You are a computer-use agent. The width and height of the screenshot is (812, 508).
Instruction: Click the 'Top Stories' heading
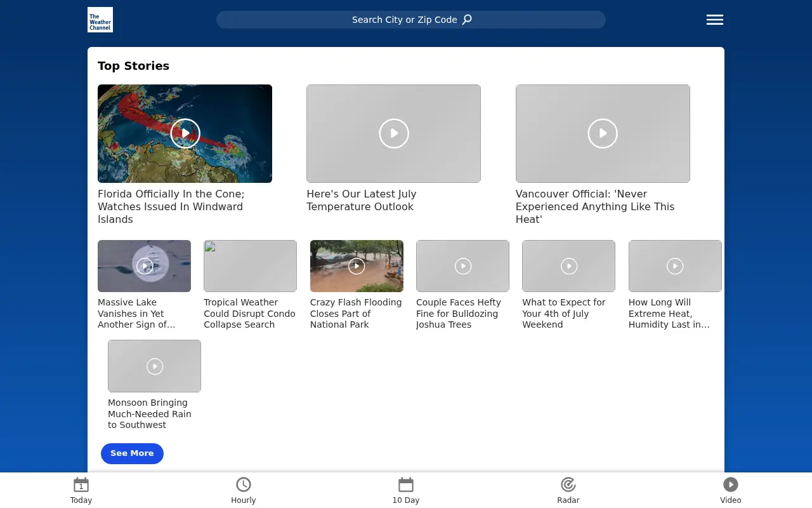click(133, 66)
